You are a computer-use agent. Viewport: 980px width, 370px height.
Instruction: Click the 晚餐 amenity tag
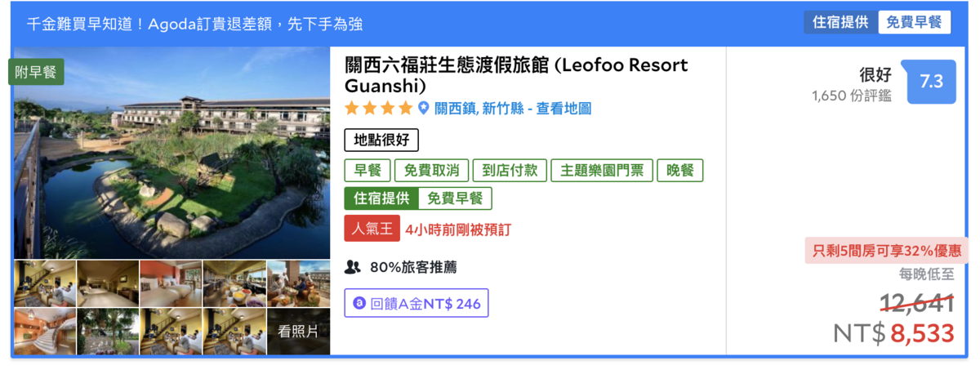[x=679, y=171]
